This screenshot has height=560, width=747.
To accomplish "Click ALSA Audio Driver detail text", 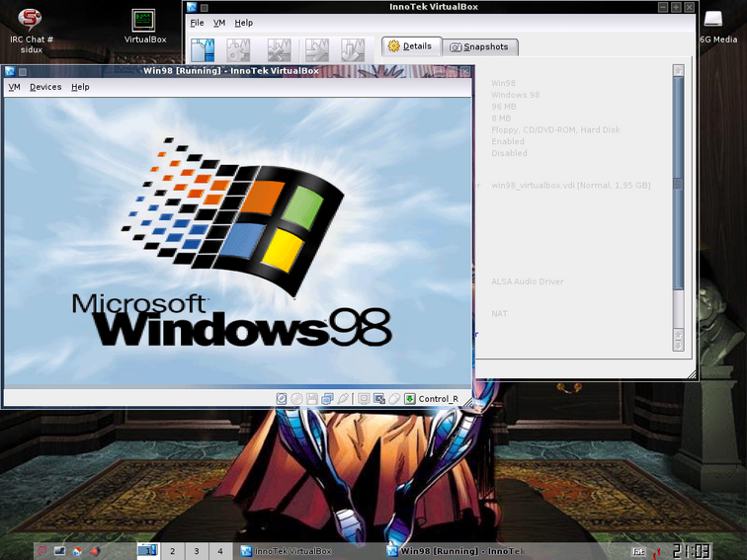I will click(x=528, y=281).
